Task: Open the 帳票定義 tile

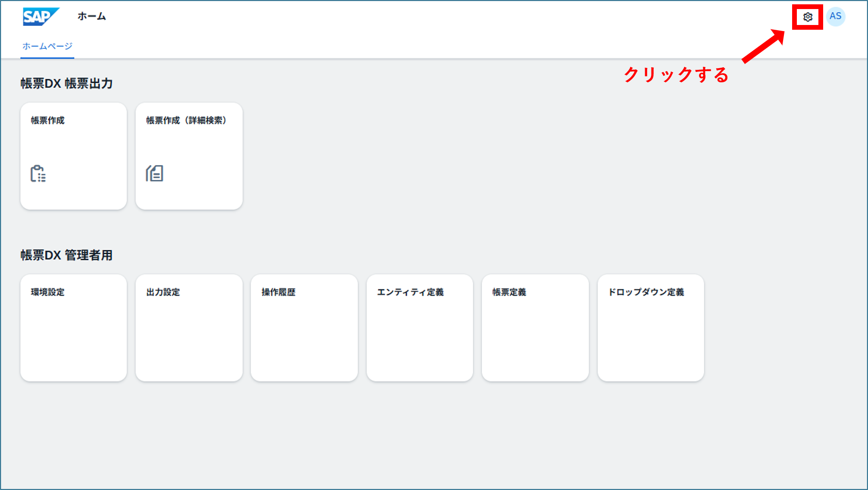Action: pos(535,328)
